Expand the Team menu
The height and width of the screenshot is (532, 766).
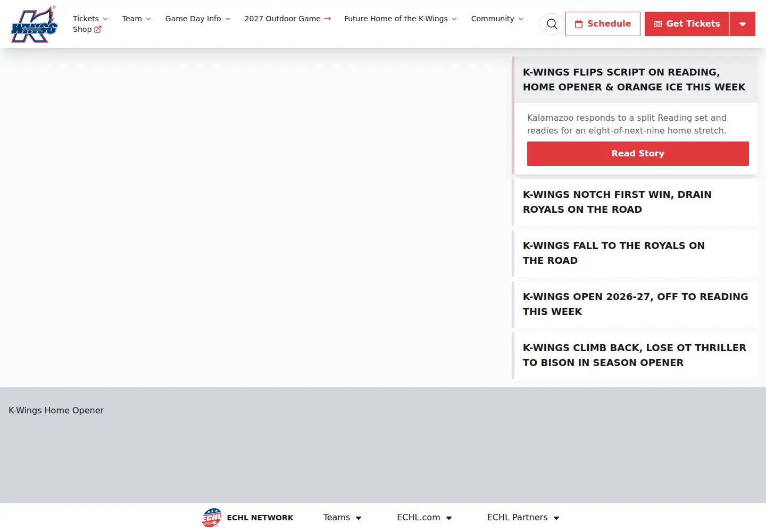pyautogui.click(x=136, y=19)
